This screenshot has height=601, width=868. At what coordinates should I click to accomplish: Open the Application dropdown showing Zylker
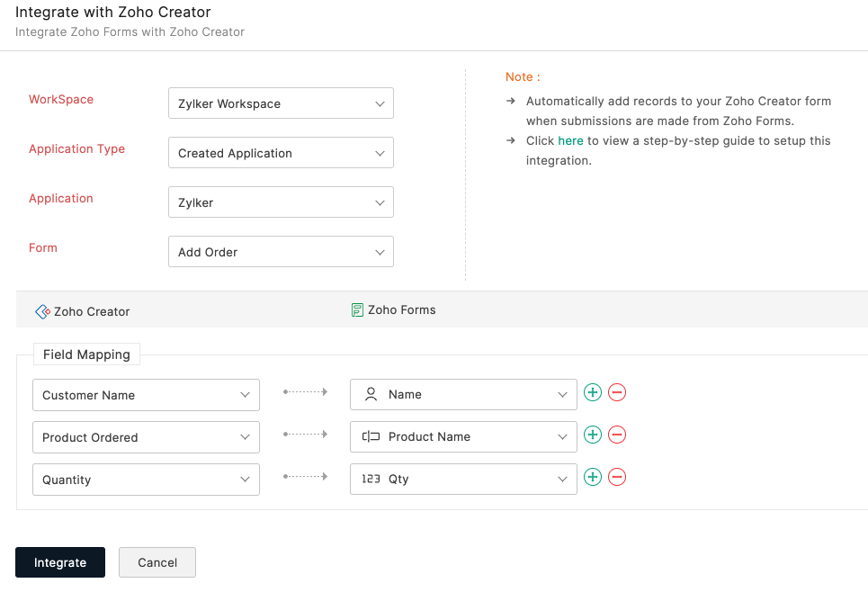(x=281, y=202)
